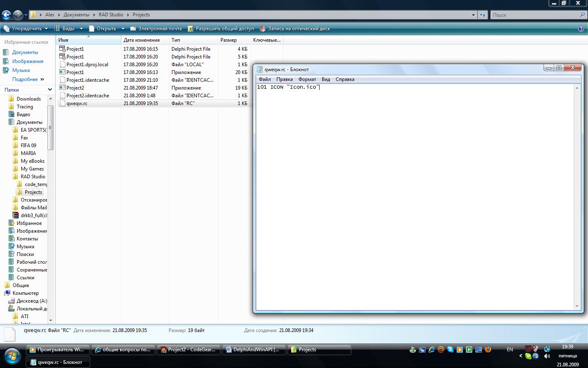Click the Back navigation arrow

click(x=6, y=15)
